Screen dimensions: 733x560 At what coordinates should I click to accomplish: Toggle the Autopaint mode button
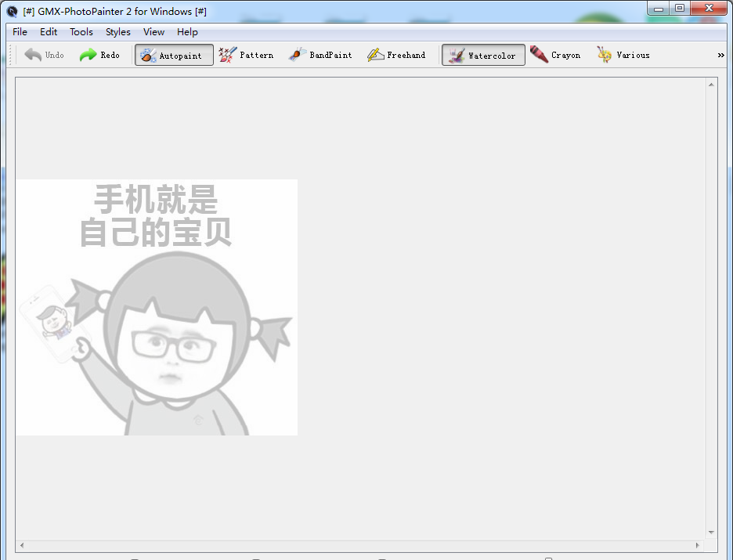(174, 55)
